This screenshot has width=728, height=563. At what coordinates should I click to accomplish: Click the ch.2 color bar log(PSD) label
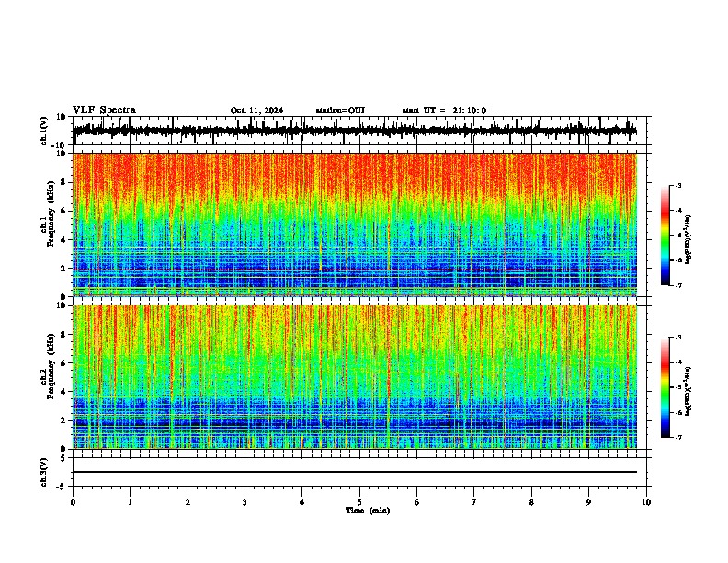688,392
